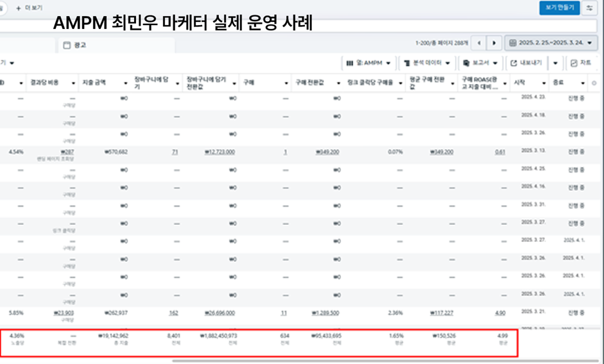Select the 8,401 total add-to-cart cell
The image size is (604, 364).
click(x=173, y=336)
